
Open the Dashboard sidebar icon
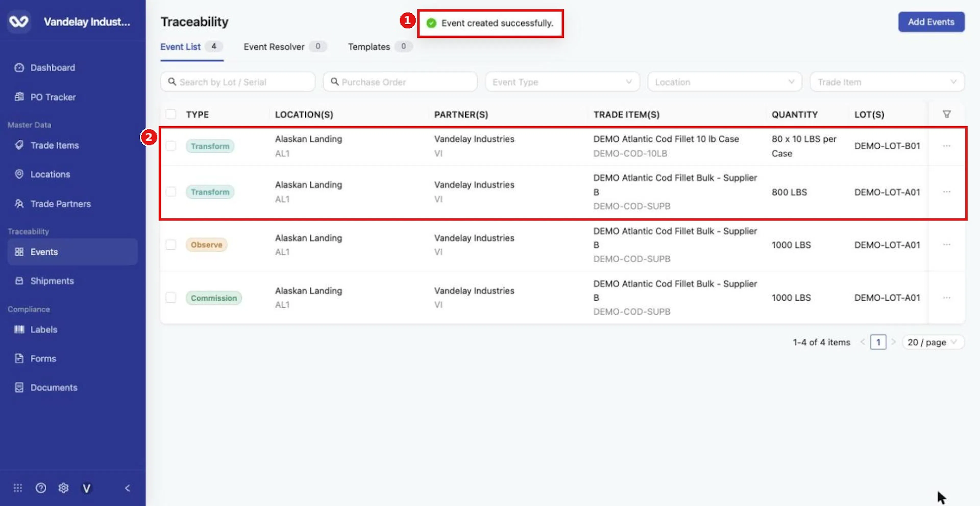19,67
